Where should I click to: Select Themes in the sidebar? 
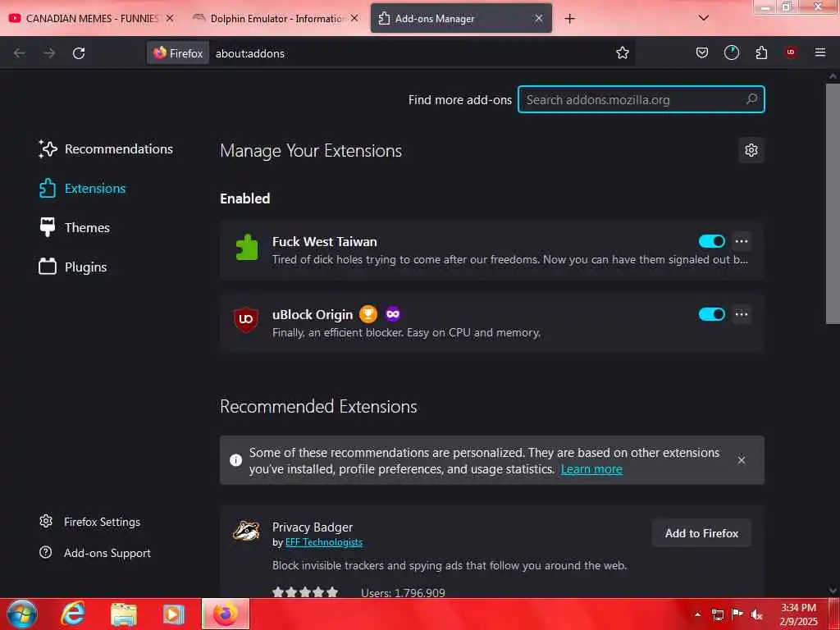click(75, 228)
